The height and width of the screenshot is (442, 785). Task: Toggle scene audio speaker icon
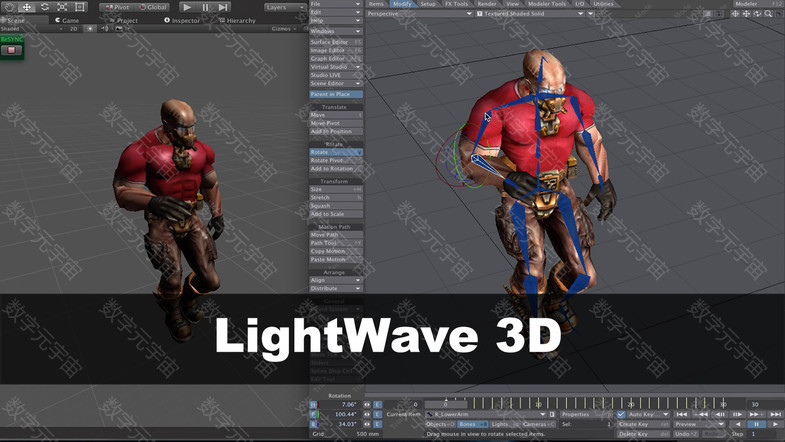pos(104,29)
